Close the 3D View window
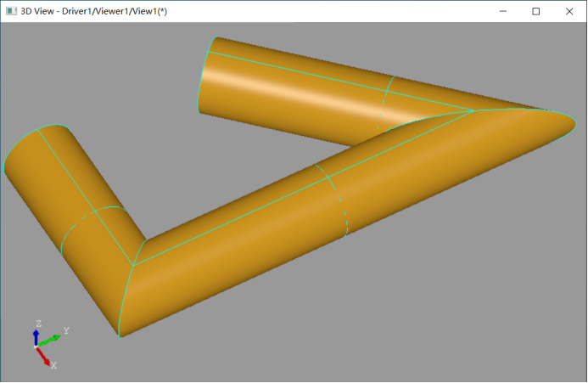The width and height of the screenshot is (588, 383). tap(568, 11)
